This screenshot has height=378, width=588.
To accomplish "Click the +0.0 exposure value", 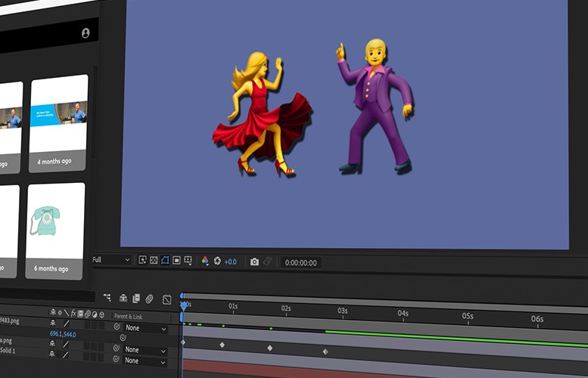I will 230,262.
